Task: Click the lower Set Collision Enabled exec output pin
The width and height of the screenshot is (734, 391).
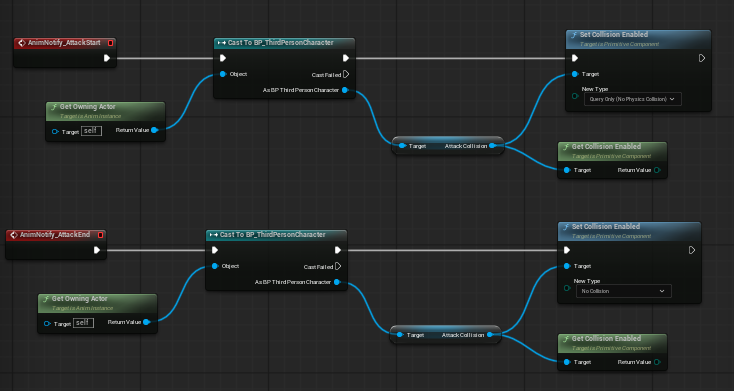Action: coord(692,250)
